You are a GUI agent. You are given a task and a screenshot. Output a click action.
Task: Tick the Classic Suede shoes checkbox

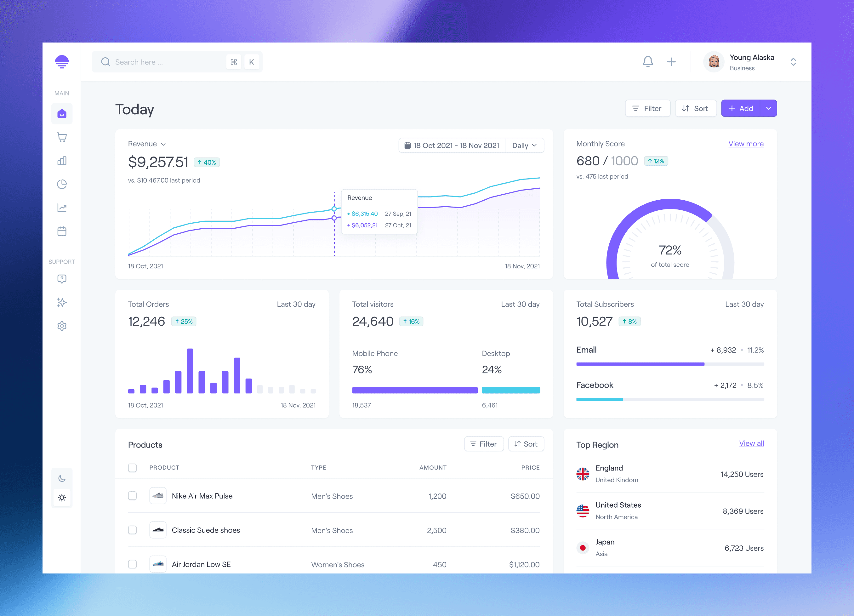click(132, 530)
